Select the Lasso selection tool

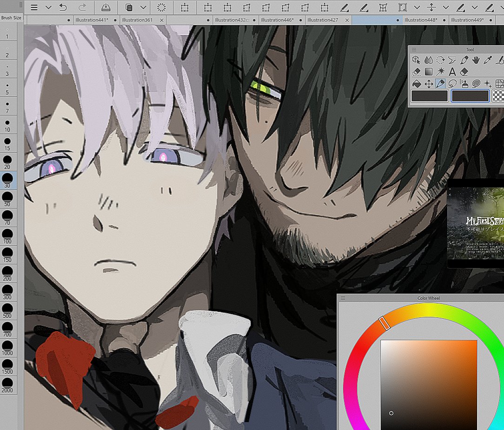pos(452,84)
